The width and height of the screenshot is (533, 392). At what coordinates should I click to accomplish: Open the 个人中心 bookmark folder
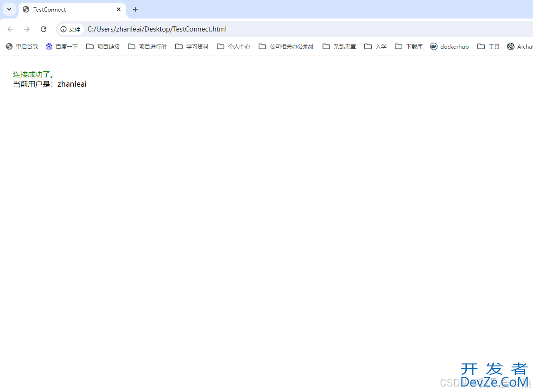(234, 46)
